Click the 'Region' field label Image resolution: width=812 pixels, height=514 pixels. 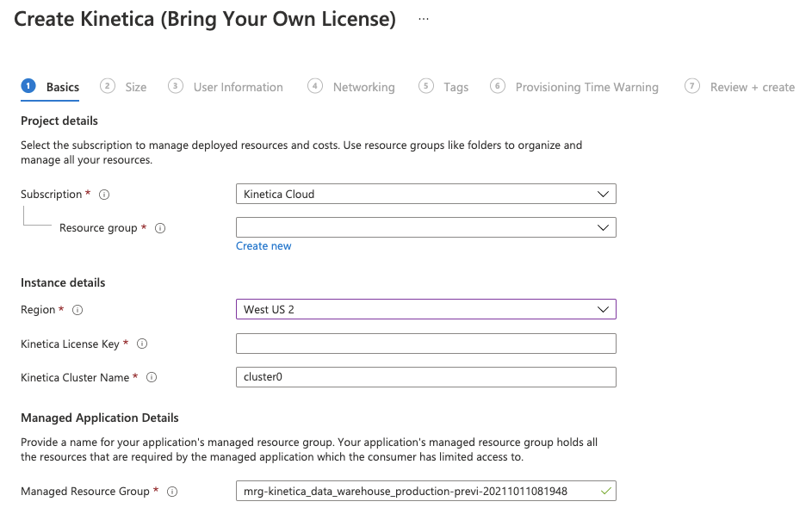pyautogui.click(x=38, y=310)
